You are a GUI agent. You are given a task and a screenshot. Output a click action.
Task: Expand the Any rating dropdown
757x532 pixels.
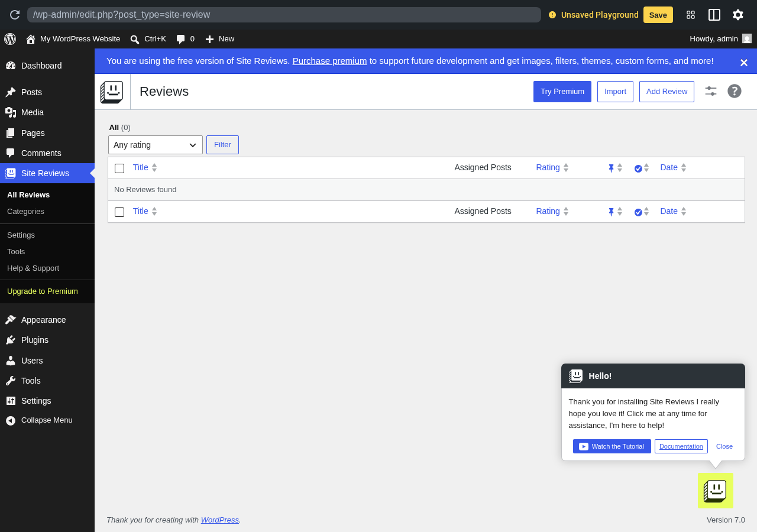coord(156,145)
